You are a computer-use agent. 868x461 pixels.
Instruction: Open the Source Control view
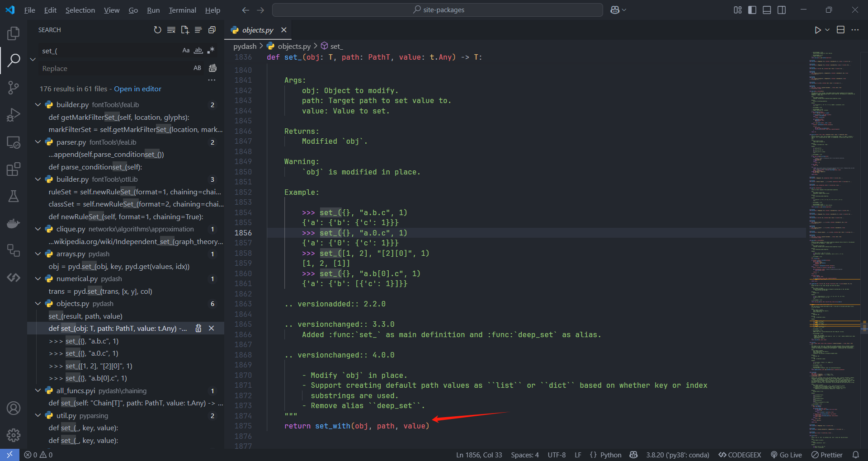14,87
